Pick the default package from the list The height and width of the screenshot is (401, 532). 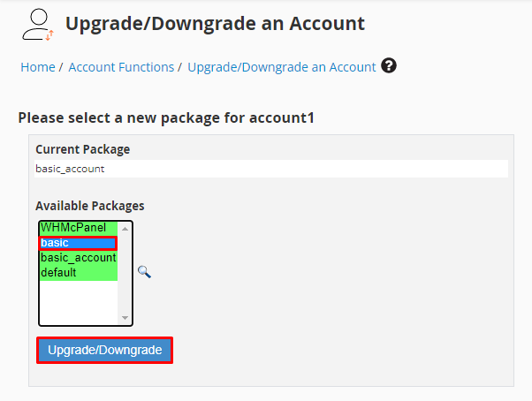58,273
